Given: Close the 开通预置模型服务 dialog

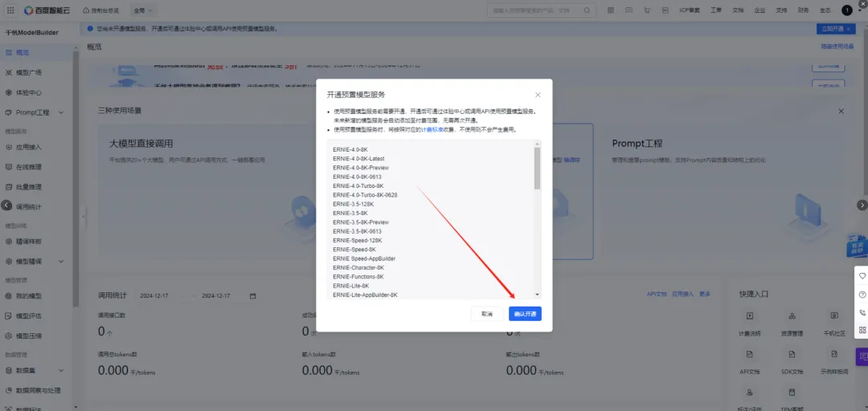Looking at the screenshot, I should (538, 95).
